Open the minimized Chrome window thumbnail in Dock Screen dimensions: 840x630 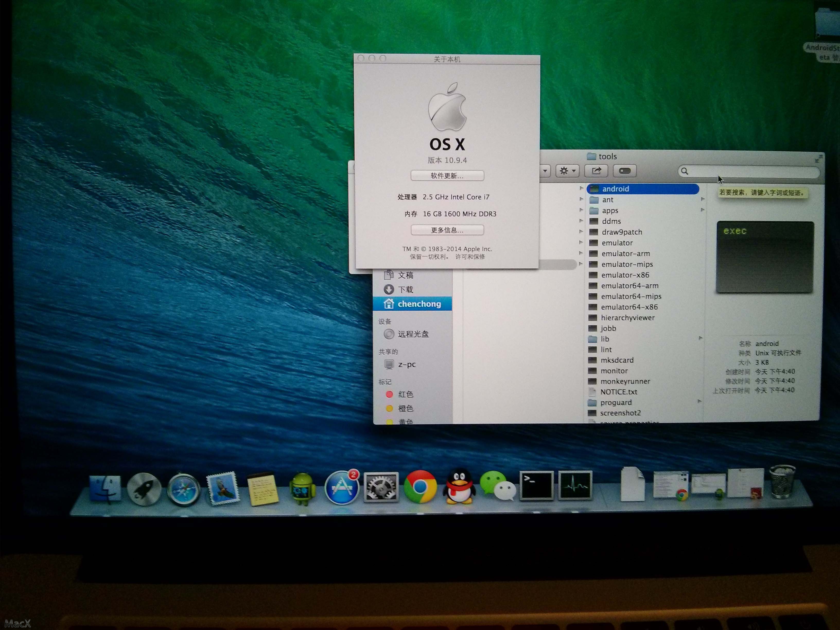point(671,486)
